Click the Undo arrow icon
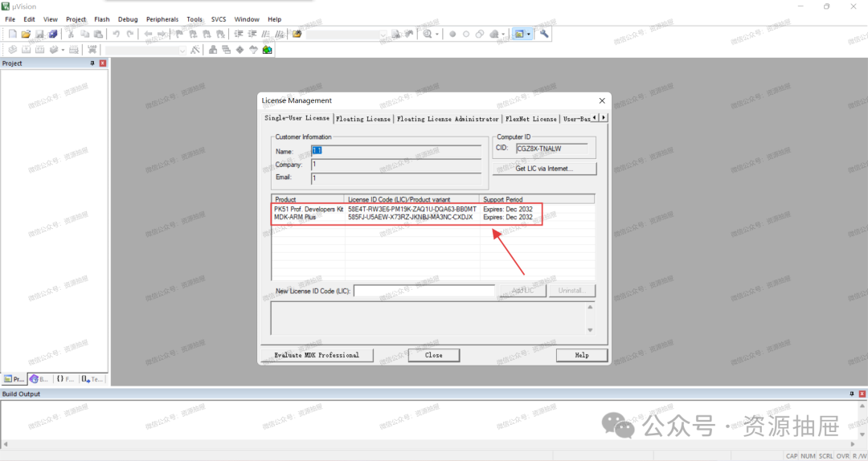The width and height of the screenshot is (868, 461). pyautogui.click(x=117, y=34)
